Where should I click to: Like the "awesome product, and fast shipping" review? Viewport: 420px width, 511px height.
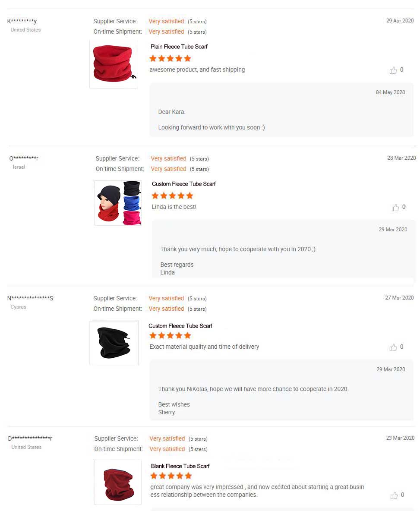pyautogui.click(x=393, y=70)
